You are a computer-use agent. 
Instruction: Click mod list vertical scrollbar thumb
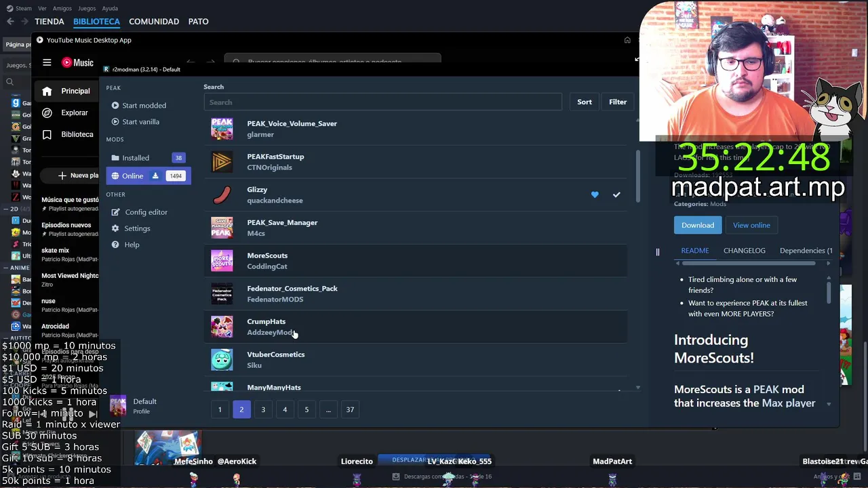tap(637, 176)
